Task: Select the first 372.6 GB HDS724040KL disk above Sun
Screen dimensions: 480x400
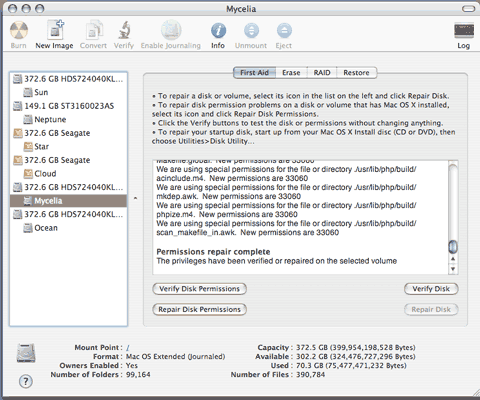Action: click(x=68, y=79)
